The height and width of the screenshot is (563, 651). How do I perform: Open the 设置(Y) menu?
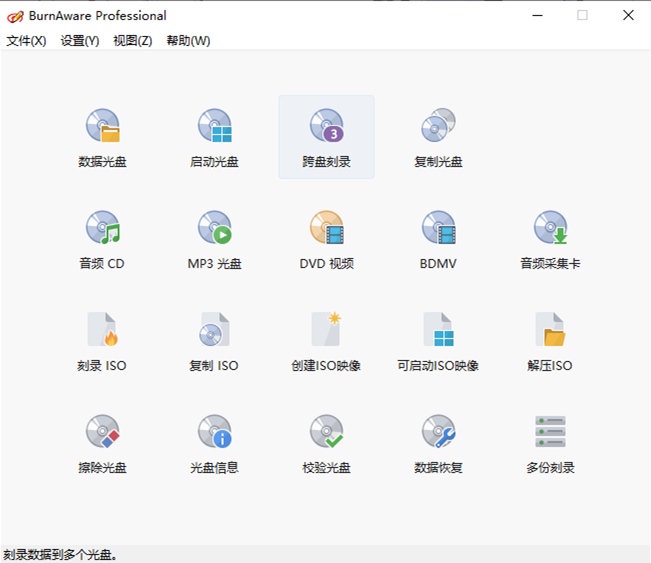80,41
